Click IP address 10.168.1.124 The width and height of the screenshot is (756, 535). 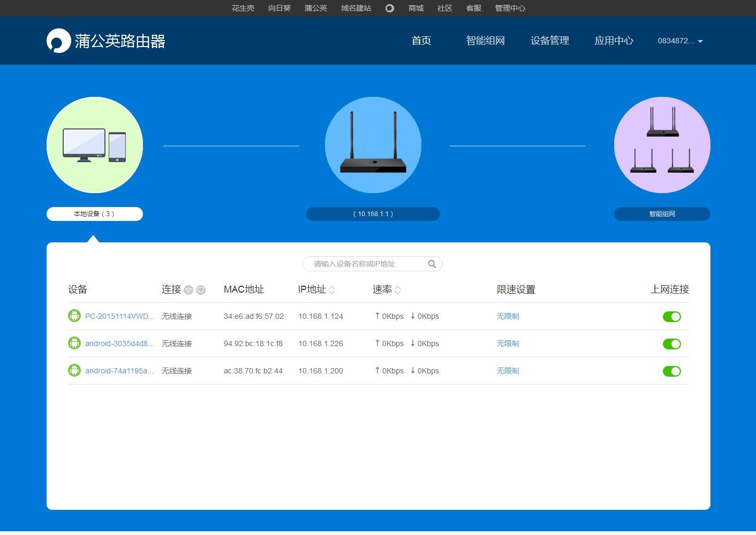pyautogui.click(x=321, y=316)
